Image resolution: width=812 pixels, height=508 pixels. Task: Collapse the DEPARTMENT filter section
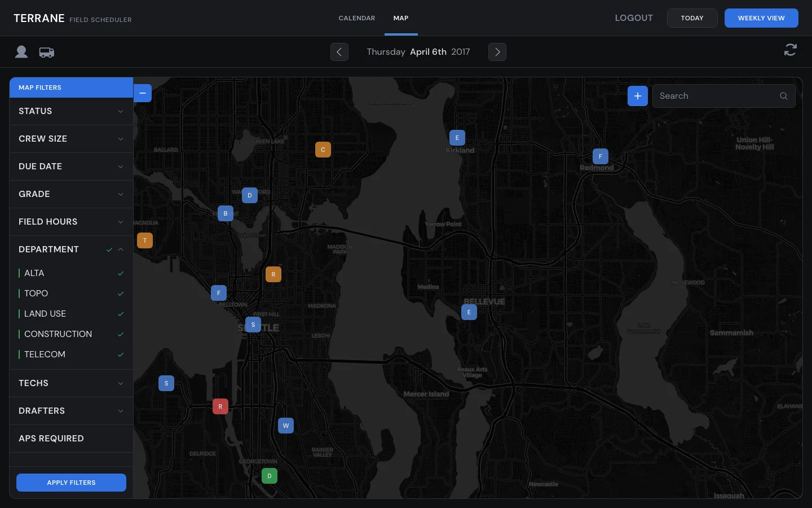[120, 249]
